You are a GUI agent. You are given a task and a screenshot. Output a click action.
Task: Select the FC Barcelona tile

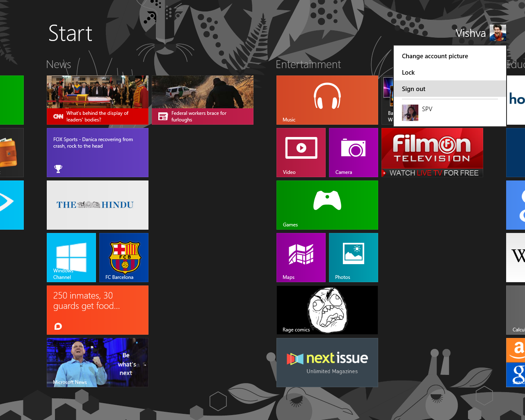123,257
